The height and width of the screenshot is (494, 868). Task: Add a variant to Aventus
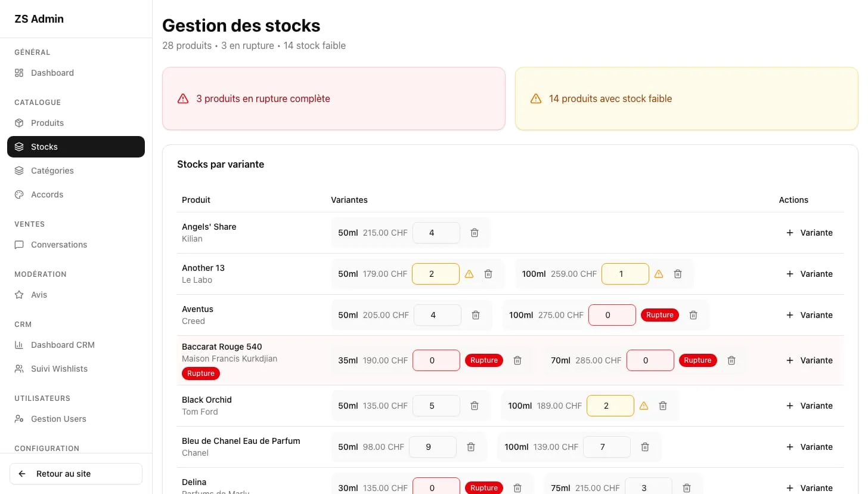pos(810,315)
